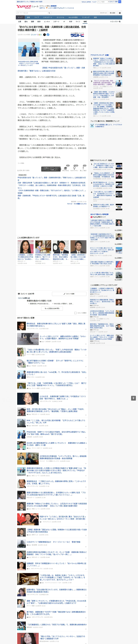Click the keyword search magnifier icon
138x644 pixels.
tap(49, 13)
